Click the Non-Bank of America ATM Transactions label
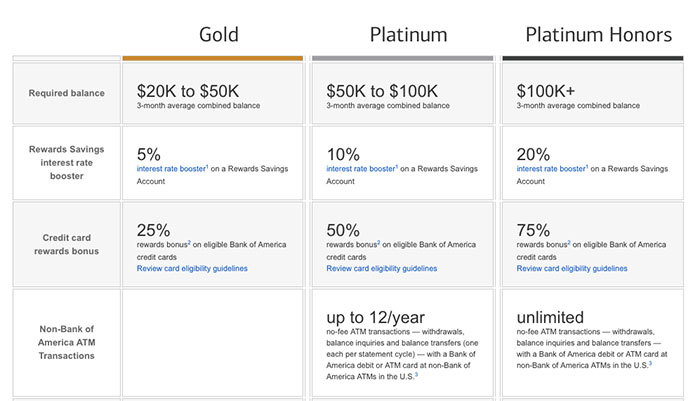The width and height of the screenshot is (700, 401). (x=67, y=342)
